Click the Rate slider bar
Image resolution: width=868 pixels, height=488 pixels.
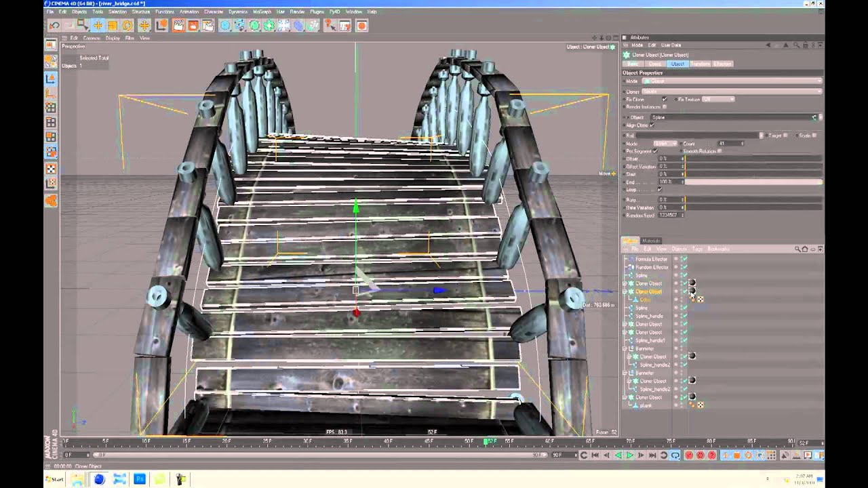(x=753, y=199)
